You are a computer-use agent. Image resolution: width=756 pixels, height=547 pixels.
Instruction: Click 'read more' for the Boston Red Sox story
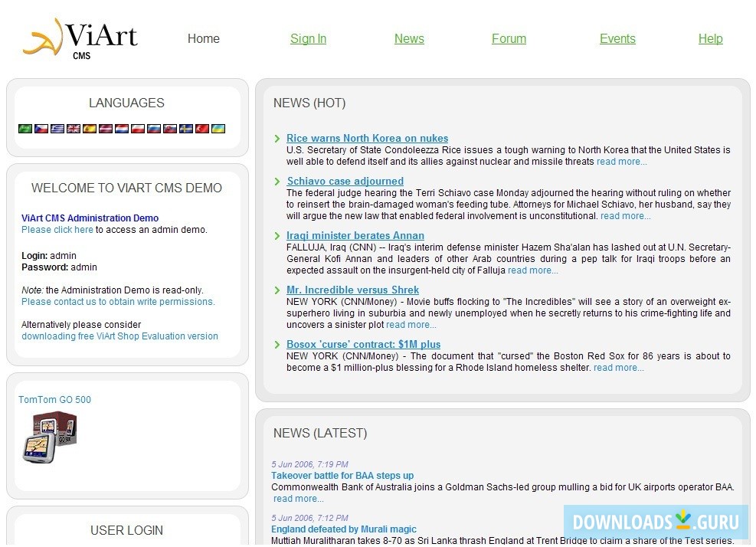[x=619, y=368]
